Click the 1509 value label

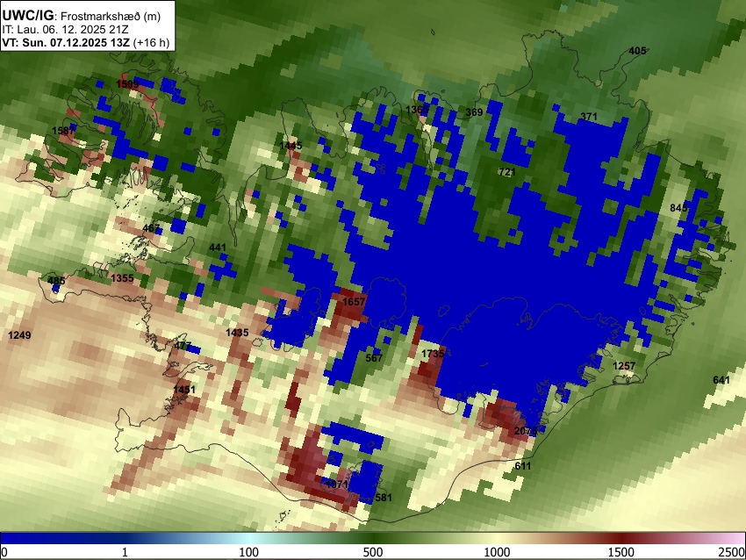point(127,84)
